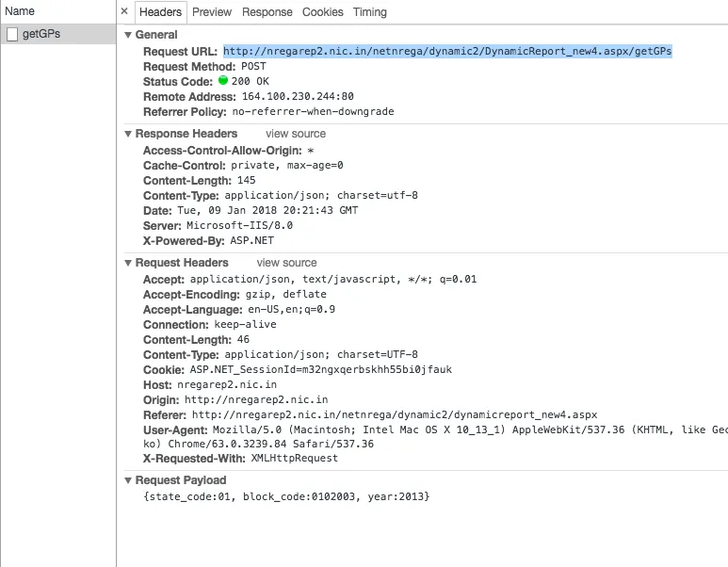Click the Referer URL value
This screenshot has width=728, height=567.
395,414
